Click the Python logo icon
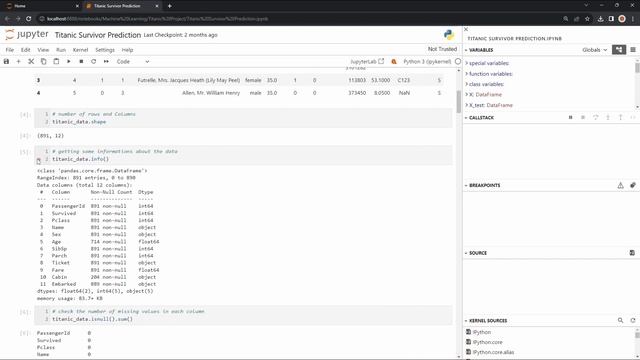Viewport: 640px width, 360px height. [x=449, y=35]
